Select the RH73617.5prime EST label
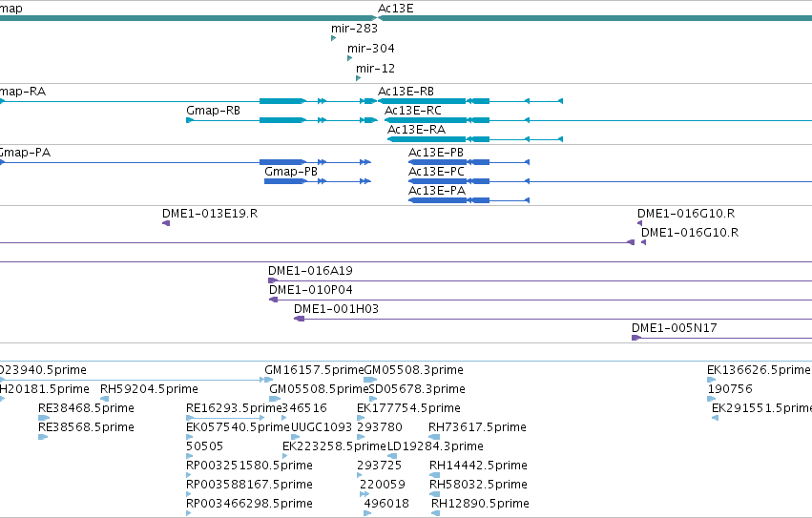This screenshot has width=812, height=518. pos(477,427)
